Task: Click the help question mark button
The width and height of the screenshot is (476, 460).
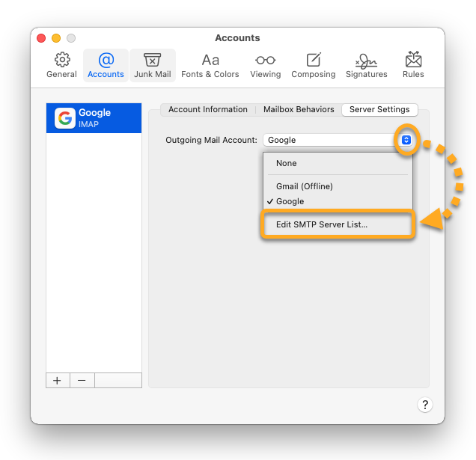Action: pos(424,405)
